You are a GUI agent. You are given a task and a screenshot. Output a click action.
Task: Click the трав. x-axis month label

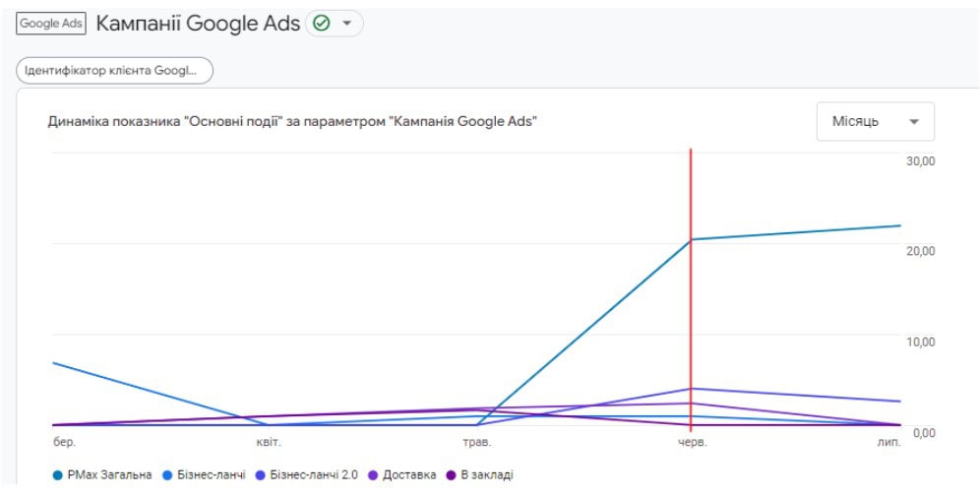[479, 442]
